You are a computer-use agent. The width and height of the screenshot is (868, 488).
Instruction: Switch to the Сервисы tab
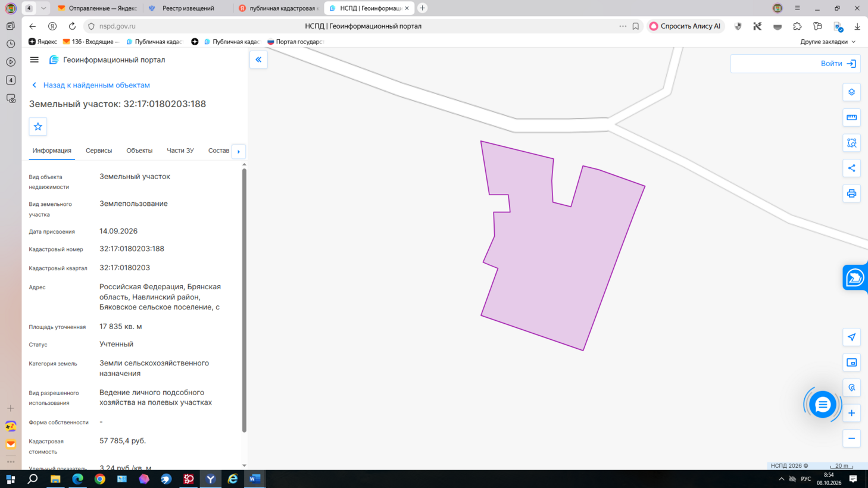click(99, 151)
